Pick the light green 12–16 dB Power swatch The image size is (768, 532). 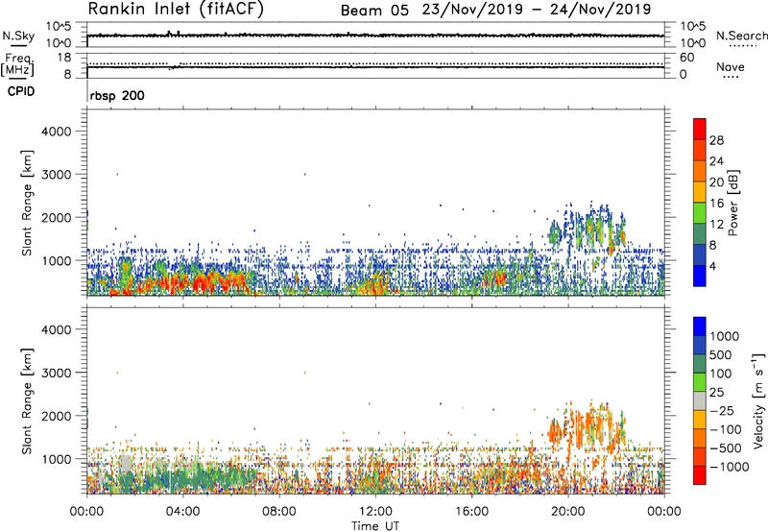coord(700,212)
